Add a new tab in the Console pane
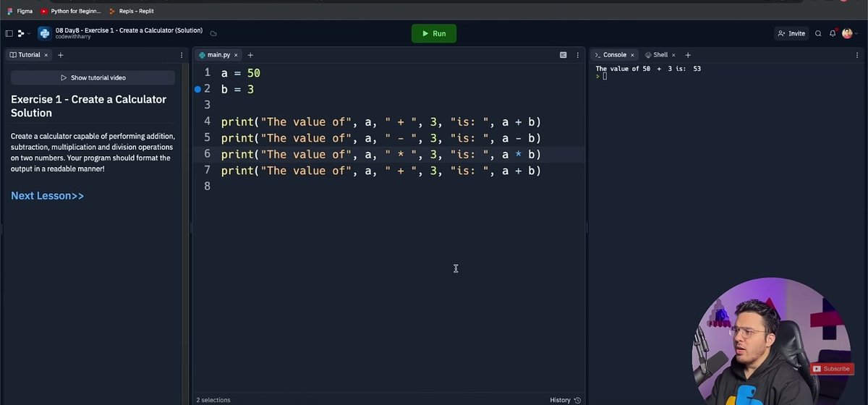This screenshot has width=868, height=405. point(688,55)
